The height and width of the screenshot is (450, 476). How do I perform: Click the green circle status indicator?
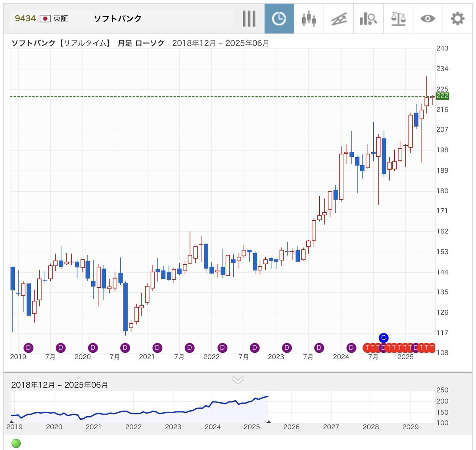(16, 443)
